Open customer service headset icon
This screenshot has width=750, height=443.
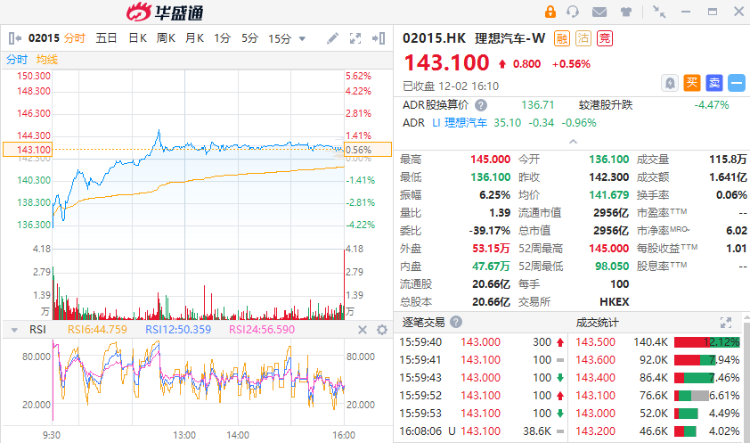(x=573, y=11)
